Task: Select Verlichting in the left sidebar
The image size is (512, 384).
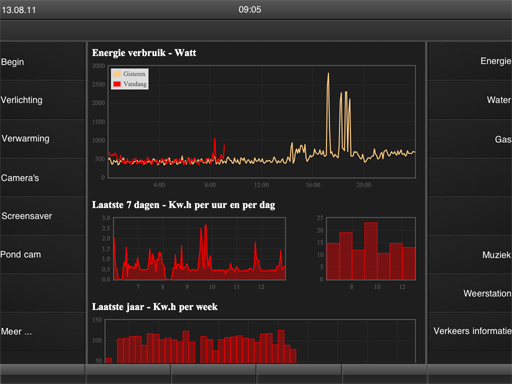Action: click(x=42, y=100)
